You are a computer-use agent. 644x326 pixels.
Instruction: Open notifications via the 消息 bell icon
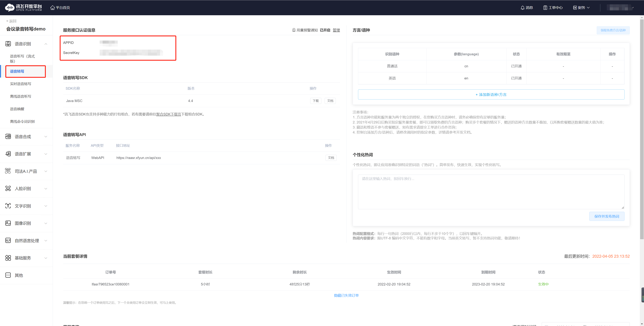(523, 8)
